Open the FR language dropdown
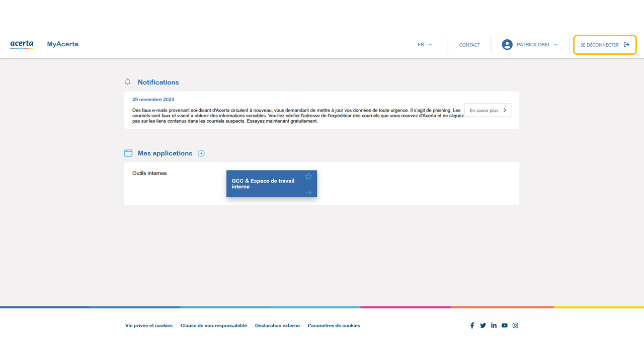644x362 pixels. pyautogui.click(x=425, y=45)
